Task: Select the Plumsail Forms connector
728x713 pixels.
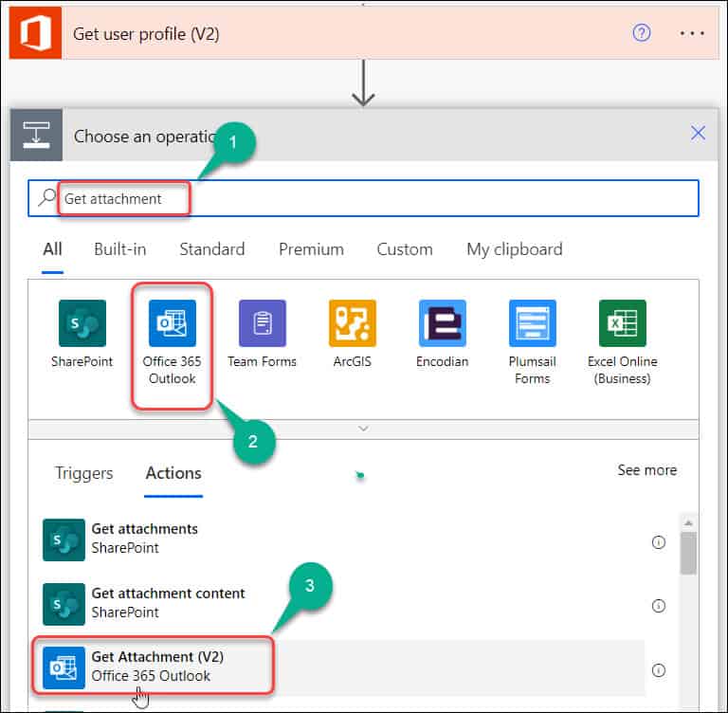Action: [533, 343]
